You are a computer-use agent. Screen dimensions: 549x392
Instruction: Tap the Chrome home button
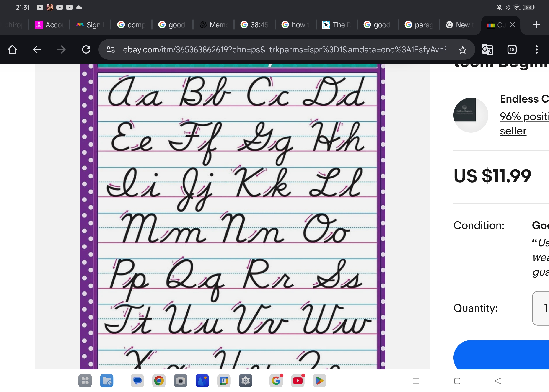click(12, 50)
